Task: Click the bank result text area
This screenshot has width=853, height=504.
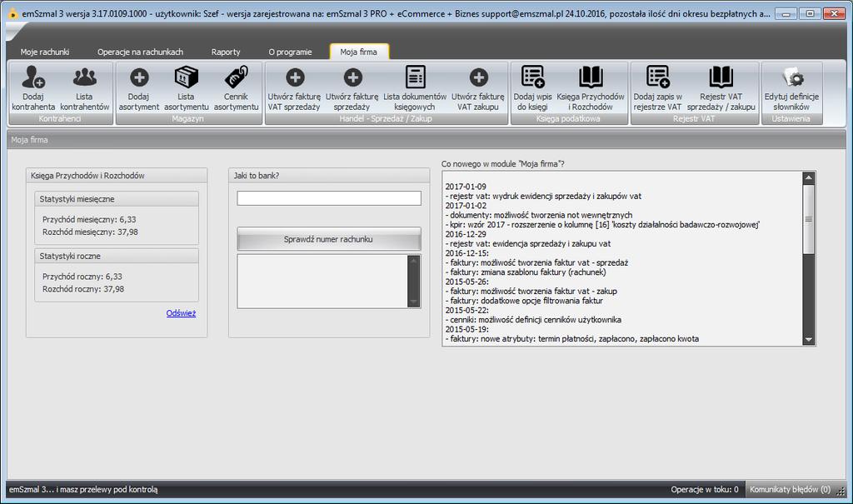Action: coord(322,282)
